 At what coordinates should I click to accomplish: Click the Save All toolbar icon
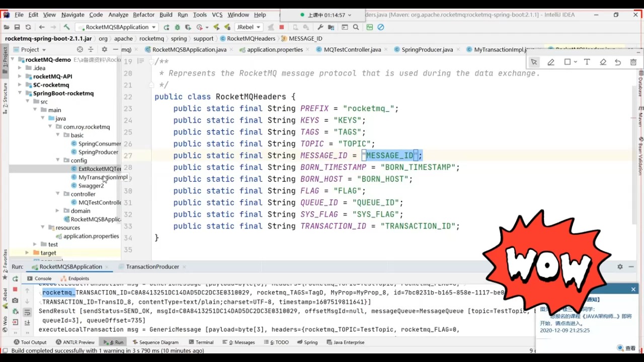click(x=17, y=27)
